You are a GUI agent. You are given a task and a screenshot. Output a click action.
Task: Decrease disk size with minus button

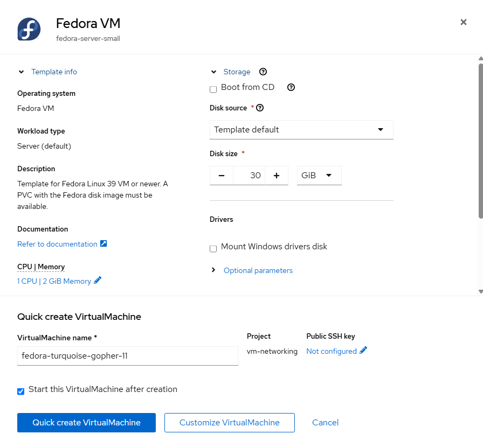(222, 176)
